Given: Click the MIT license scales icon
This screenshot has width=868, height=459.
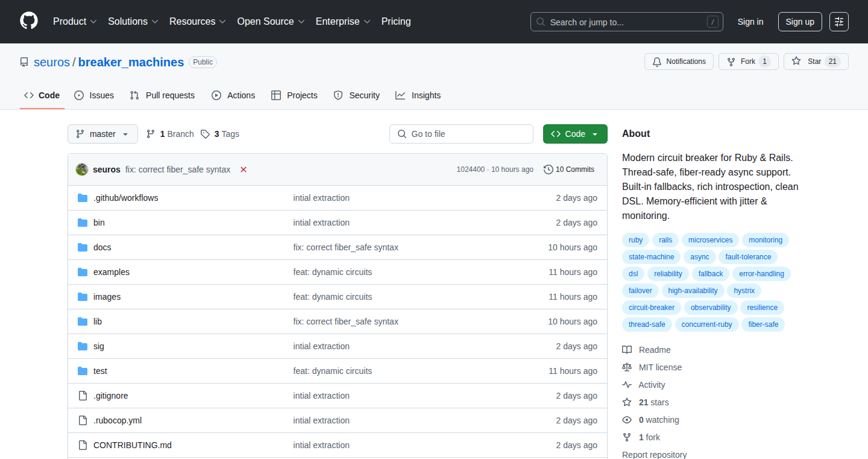Looking at the screenshot, I should pyautogui.click(x=627, y=367).
